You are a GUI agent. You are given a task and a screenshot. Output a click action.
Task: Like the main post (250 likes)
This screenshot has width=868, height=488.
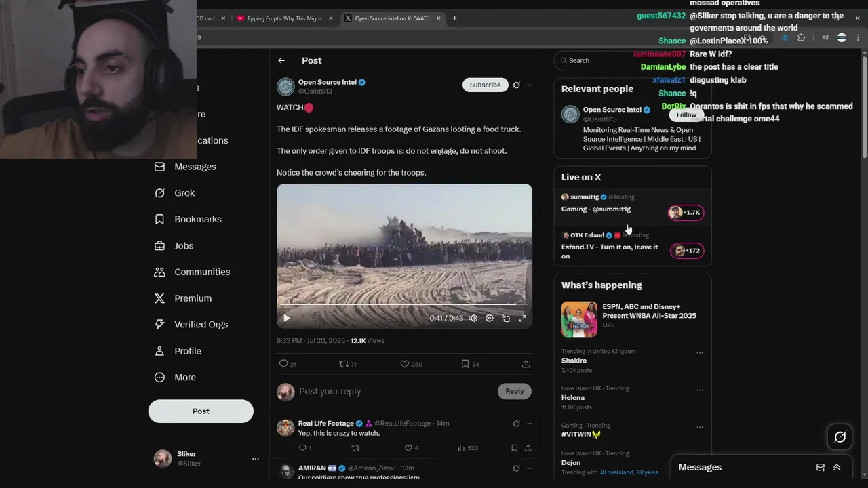411,364
